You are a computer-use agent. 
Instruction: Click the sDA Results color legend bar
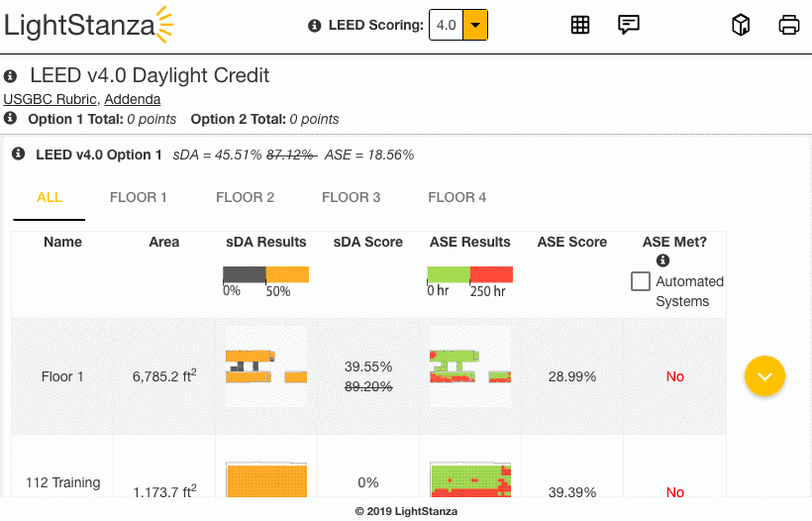[265, 274]
